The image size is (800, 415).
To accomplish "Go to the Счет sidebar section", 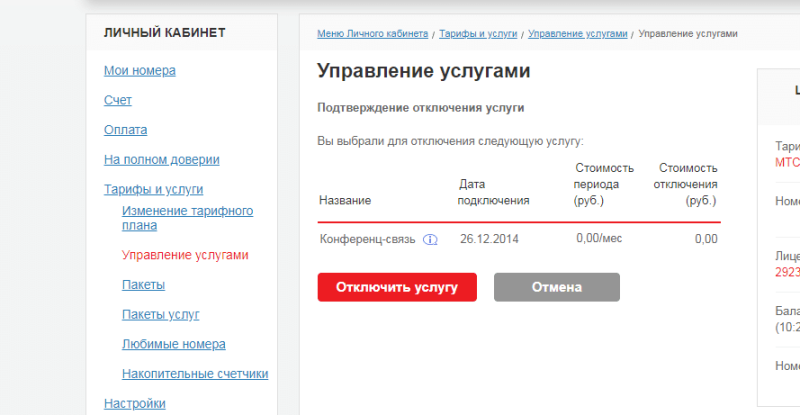I will [x=118, y=100].
